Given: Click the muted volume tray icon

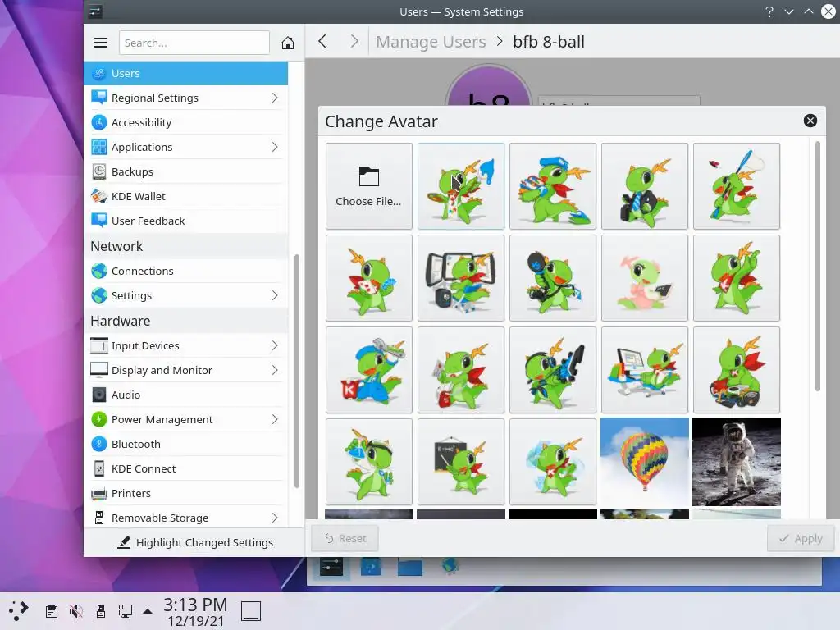Looking at the screenshot, I should [x=76, y=610].
